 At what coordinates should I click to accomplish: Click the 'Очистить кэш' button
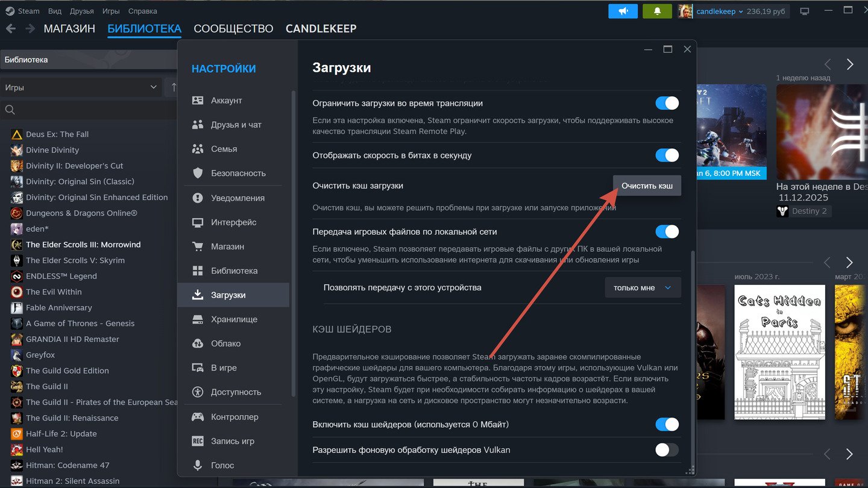click(647, 186)
